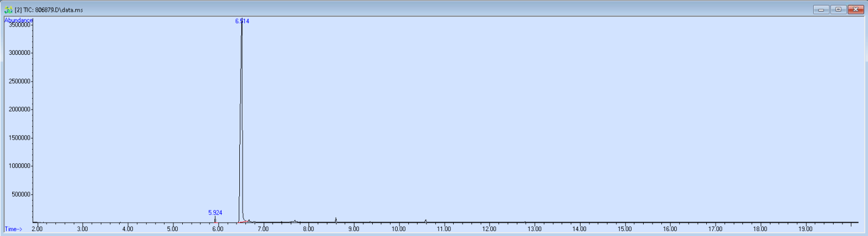This screenshot has width=868, height=236.
Task: Click the 16.00 time axis value
Action: (670, 228)
